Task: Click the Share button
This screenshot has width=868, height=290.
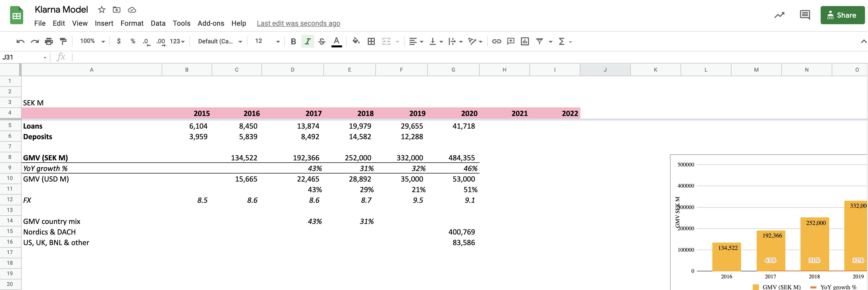Action: pos(842,15)
